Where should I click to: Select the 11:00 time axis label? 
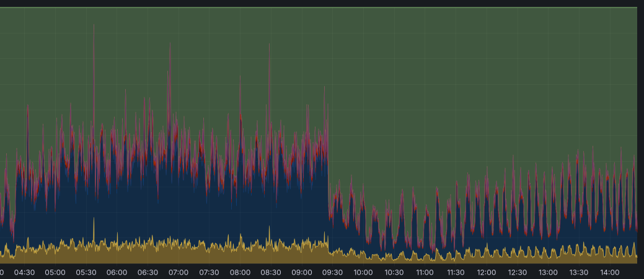pos(425,272)
